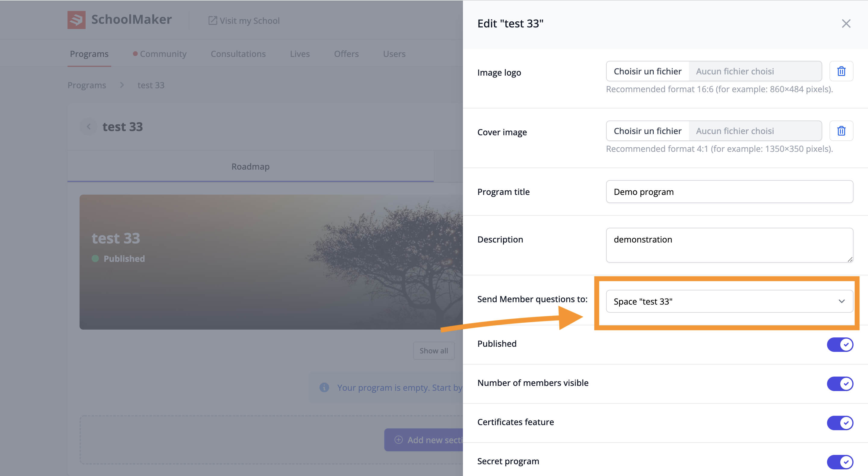This screenshot has height=476, width=868.
Task: Open the Consultations tab
Action: point(238,54)
